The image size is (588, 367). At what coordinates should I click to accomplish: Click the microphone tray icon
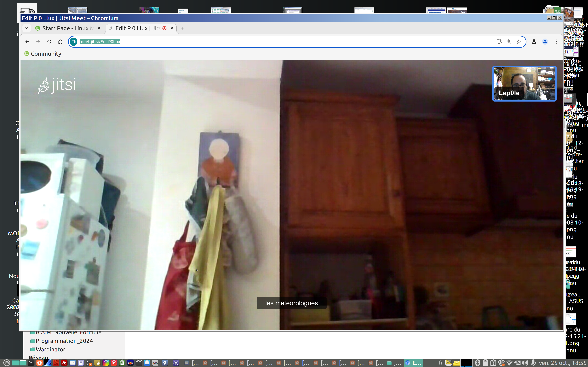tap(533, 363)
